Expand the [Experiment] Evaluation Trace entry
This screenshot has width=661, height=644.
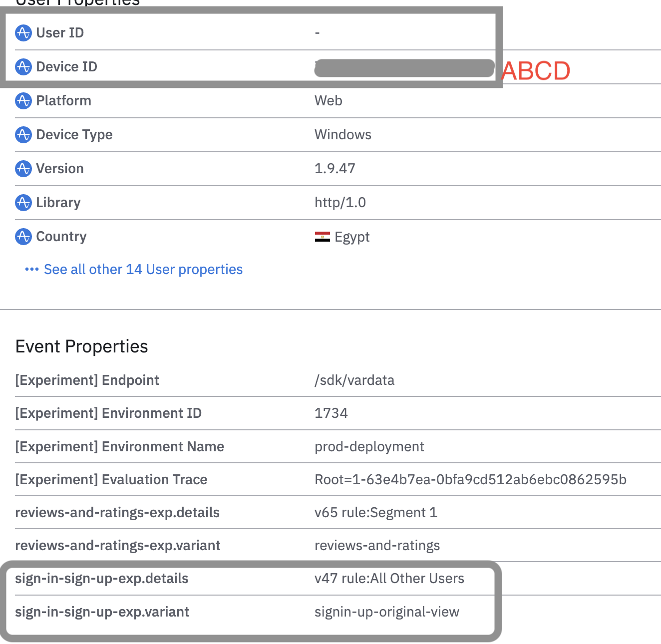[x=111, y=479]
